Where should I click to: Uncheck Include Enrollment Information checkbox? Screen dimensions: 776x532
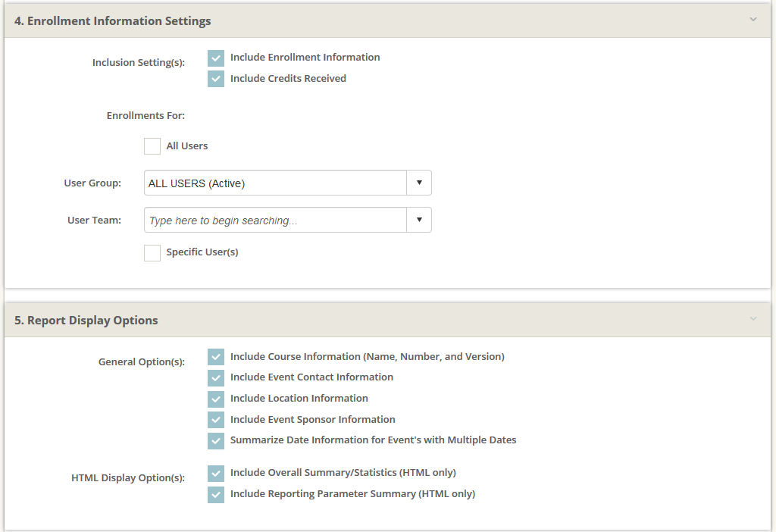coord(216,58)
